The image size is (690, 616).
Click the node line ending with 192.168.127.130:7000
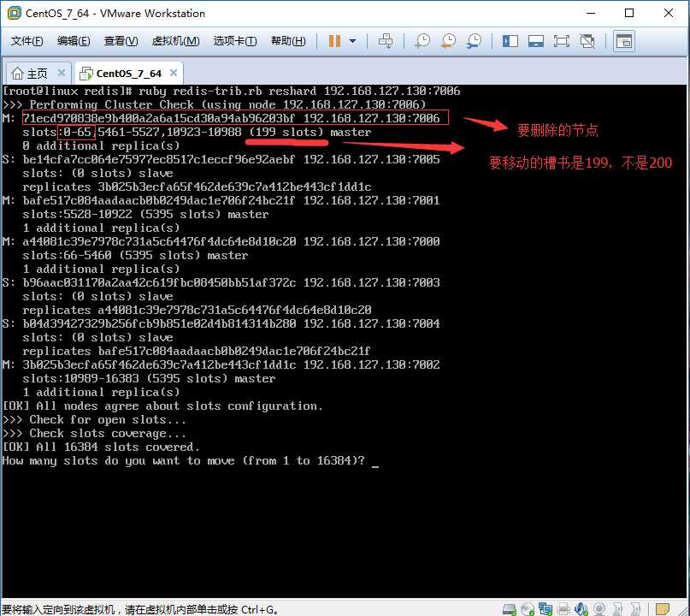(x=221, y=241)
